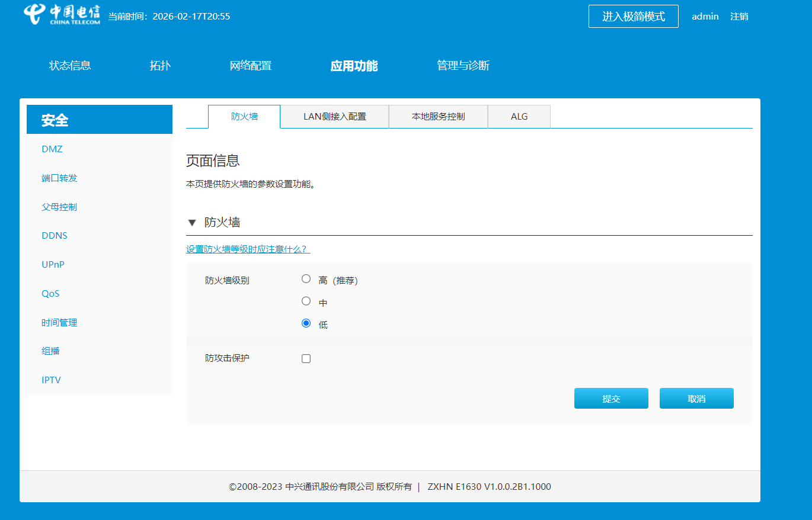Open the 设置防火墙等级时应注意什么 help link

(248, 249)
